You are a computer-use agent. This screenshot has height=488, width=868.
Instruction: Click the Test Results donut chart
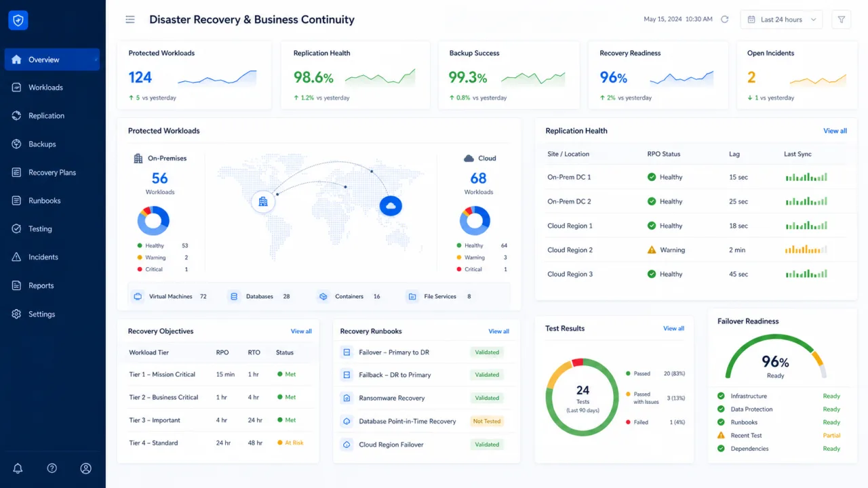(x=583, y=396)
